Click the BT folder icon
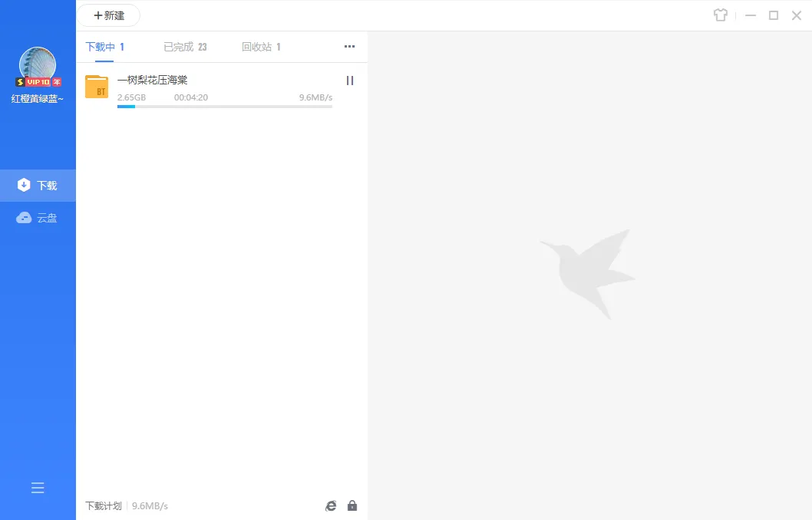The height and width of the screenshot is (520, 812). point(97,87)
